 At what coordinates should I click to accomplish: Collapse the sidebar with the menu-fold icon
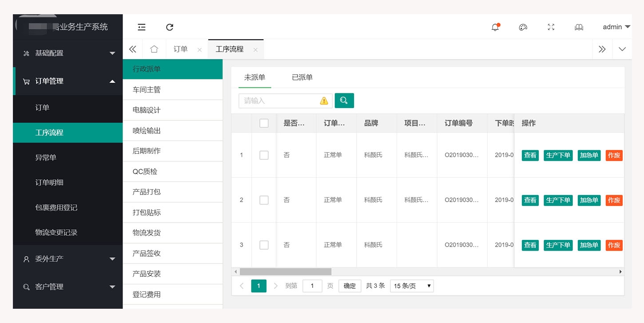tap(142, 27)
